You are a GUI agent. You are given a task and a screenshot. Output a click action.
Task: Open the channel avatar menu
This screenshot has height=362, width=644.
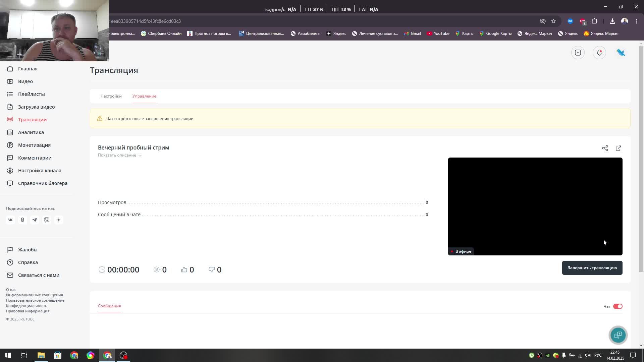pyautogui.click(x=621, y=53)
